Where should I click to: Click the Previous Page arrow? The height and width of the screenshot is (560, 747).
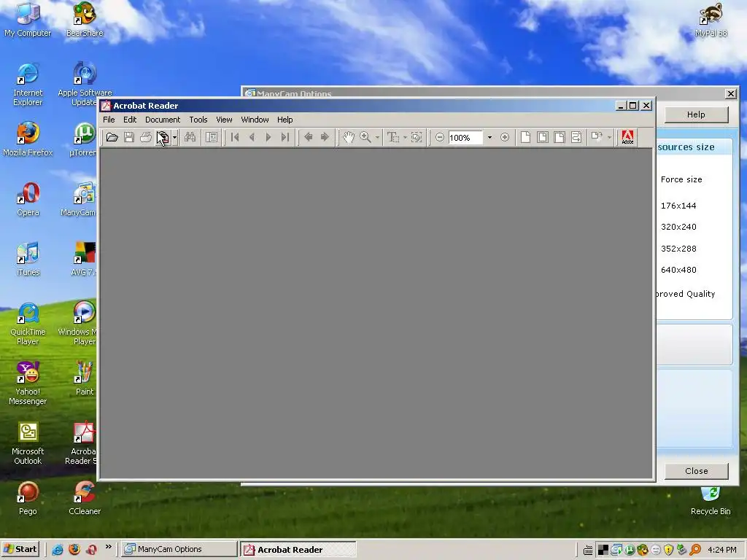click(252, 138)
